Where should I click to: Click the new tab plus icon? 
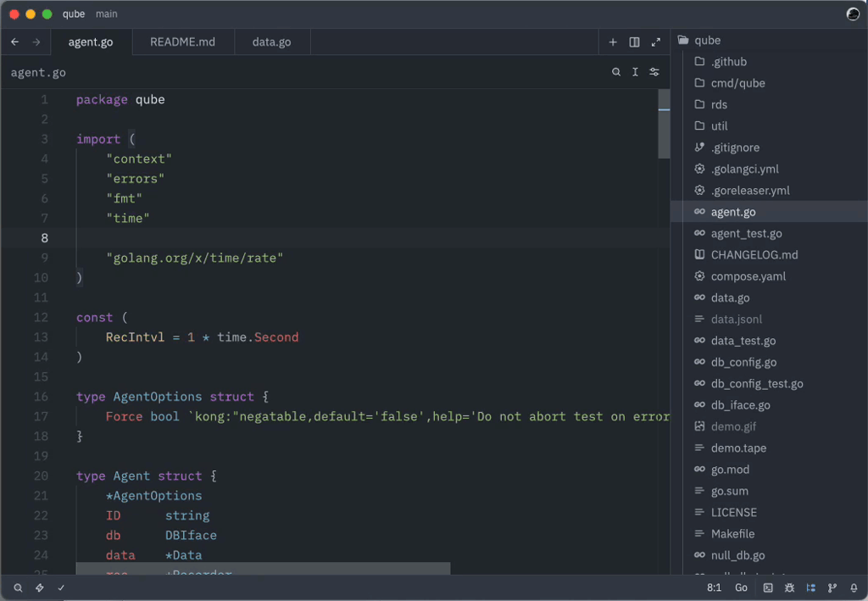613,42
